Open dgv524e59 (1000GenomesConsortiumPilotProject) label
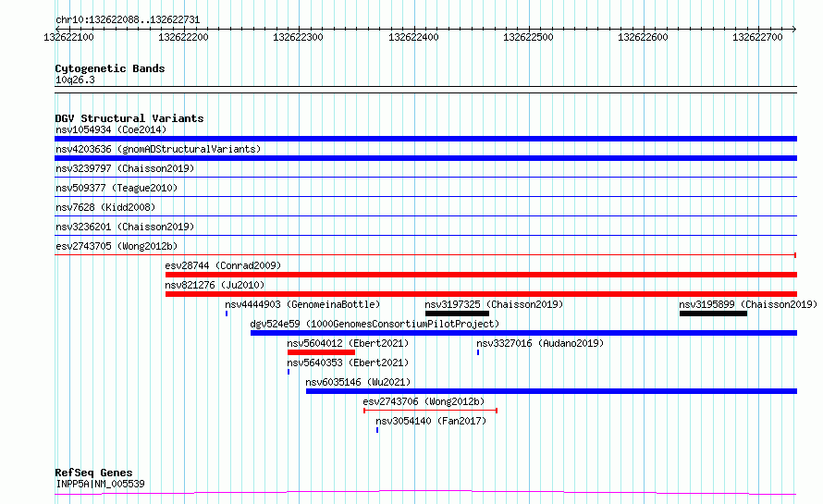823x504 pixels. [x=375, y=324]
